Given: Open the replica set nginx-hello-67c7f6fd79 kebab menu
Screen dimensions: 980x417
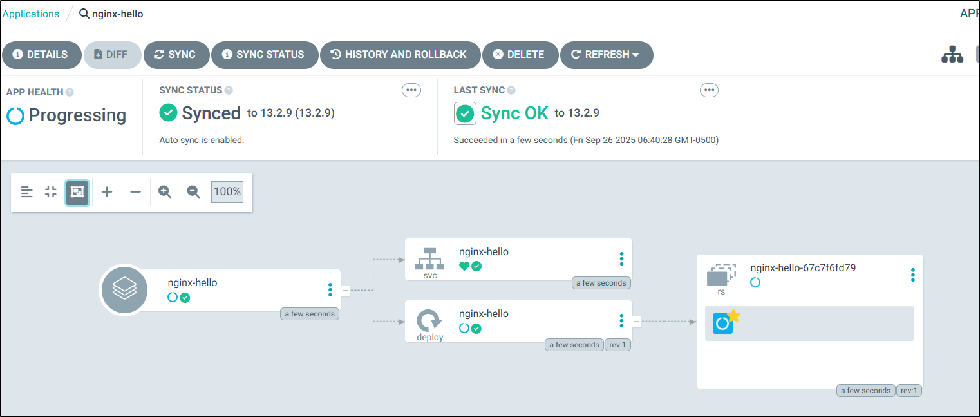Looking at the screenshot, I should tap(912, 275).
